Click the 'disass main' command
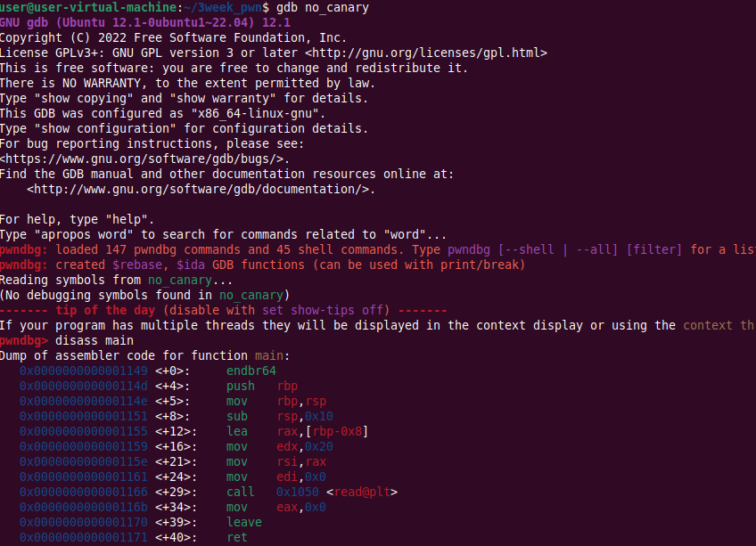This screenshot has width=756, height=546. [94, 341]
